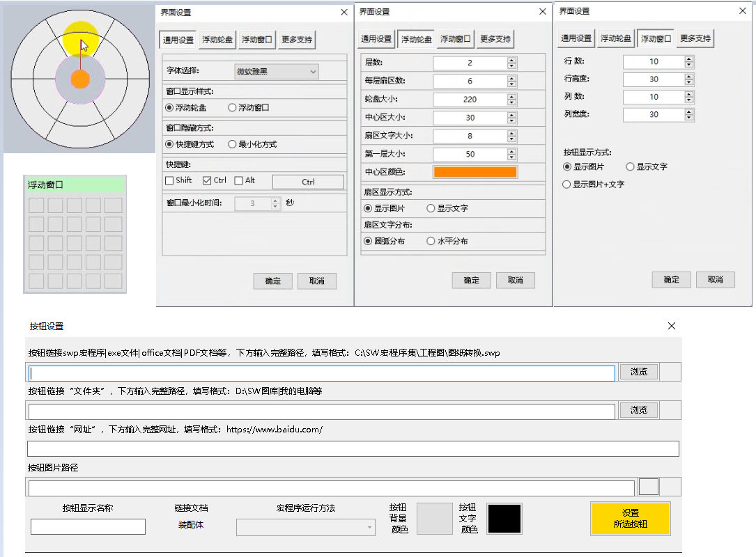Viewport: 756px width, 557px height.
Task: Adjust the 列宽度 stepper arrows
Action: (689, 114)
